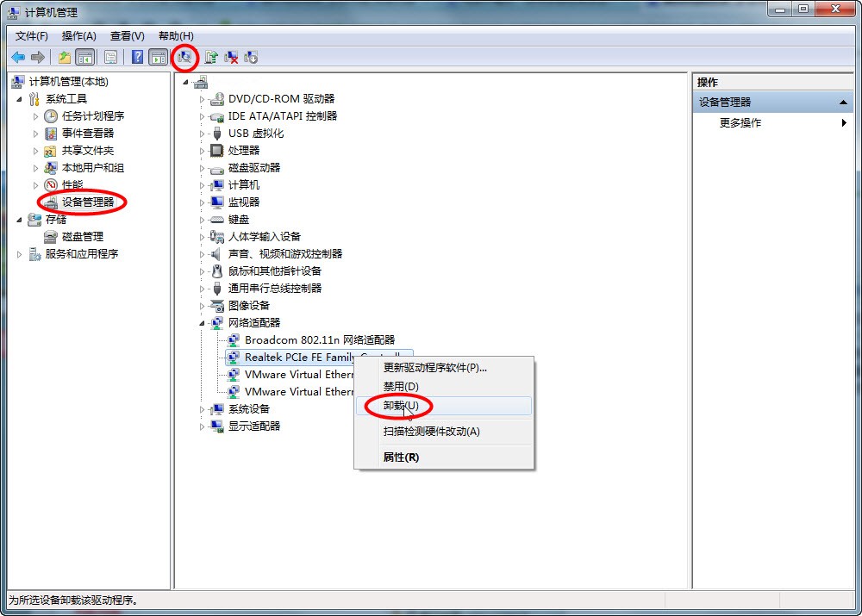Choose 扫描检测硬件改动(A) in context menu
Viewport: 862px width, 616px height.
pos(444,432)
